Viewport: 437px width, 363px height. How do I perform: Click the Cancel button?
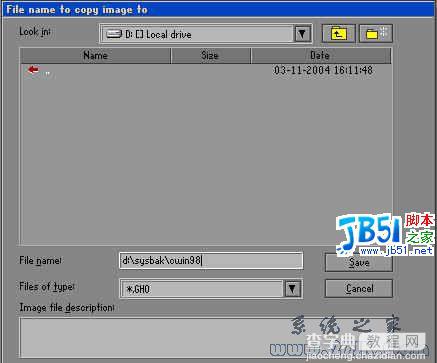[359, 288]
